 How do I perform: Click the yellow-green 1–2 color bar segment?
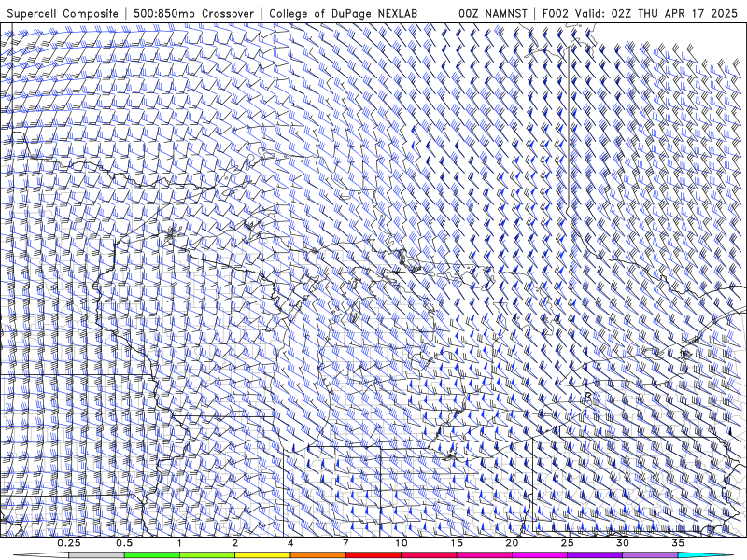click(207, 555)
